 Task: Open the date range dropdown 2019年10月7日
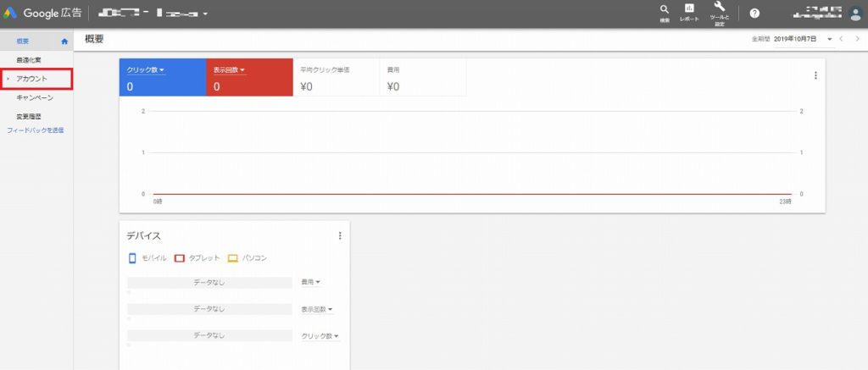(x=804, y=39)
